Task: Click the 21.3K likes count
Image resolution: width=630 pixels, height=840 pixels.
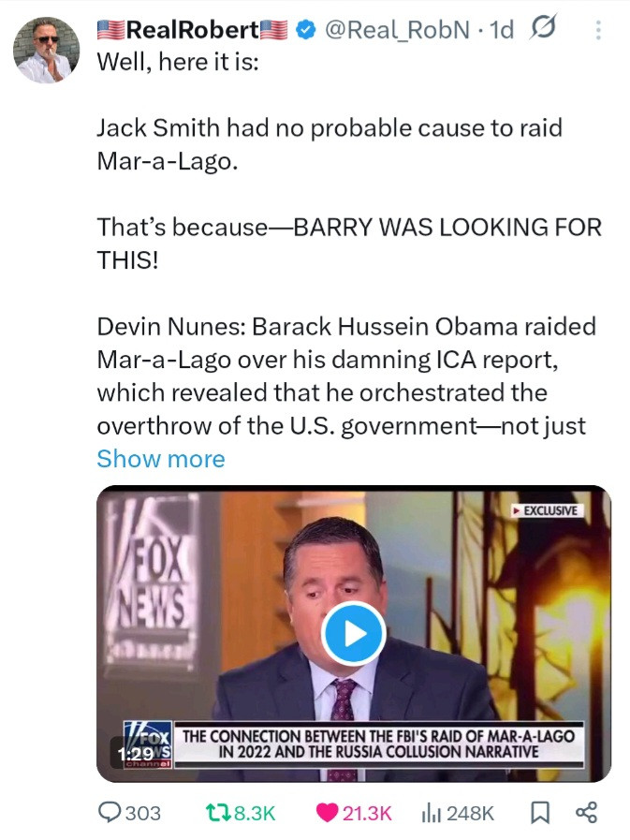Action: click(367, 813)
